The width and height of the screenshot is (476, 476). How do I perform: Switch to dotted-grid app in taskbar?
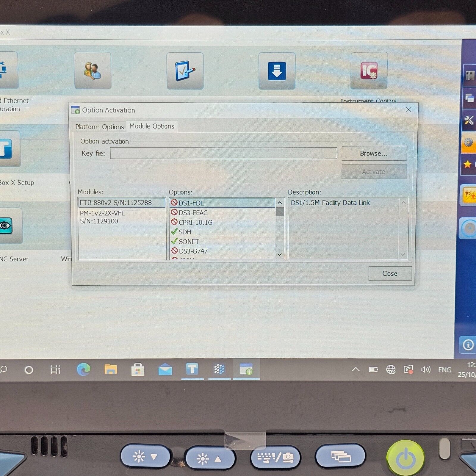tap(219, 369)
